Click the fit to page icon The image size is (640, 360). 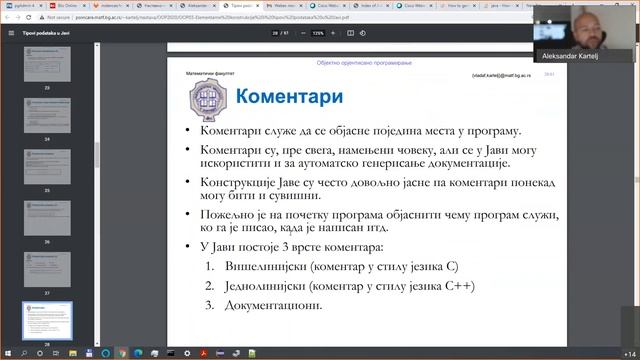350,33
